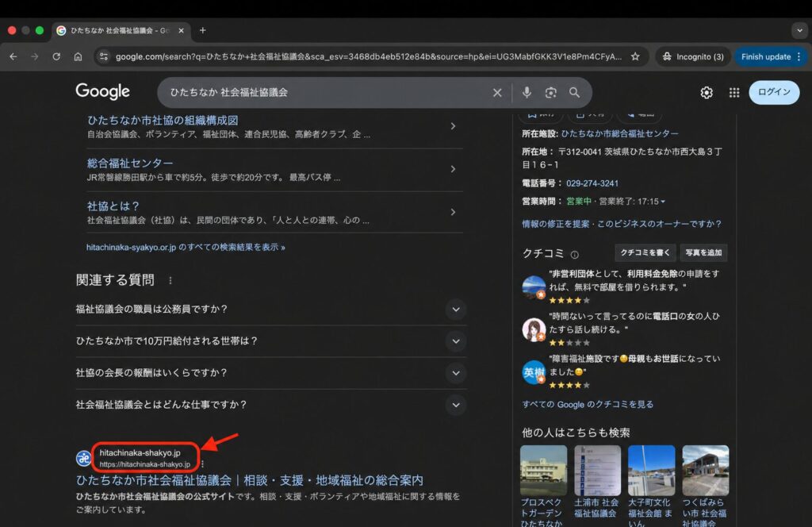This screenshot has width=812, height=527.
Task: Open Chrome three-dot menu beside Finish update
Action: [x=799, y=56]
